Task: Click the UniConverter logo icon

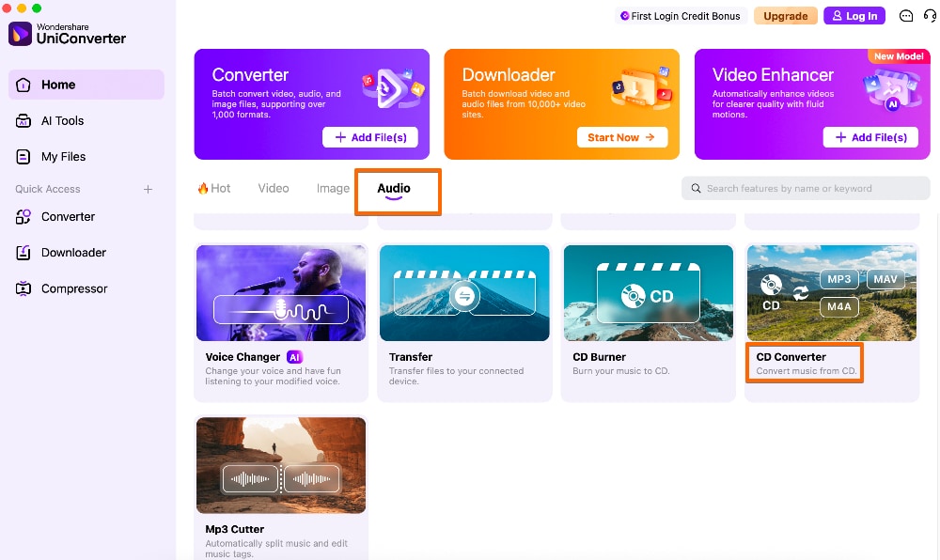Action: [x=20, y=34]
